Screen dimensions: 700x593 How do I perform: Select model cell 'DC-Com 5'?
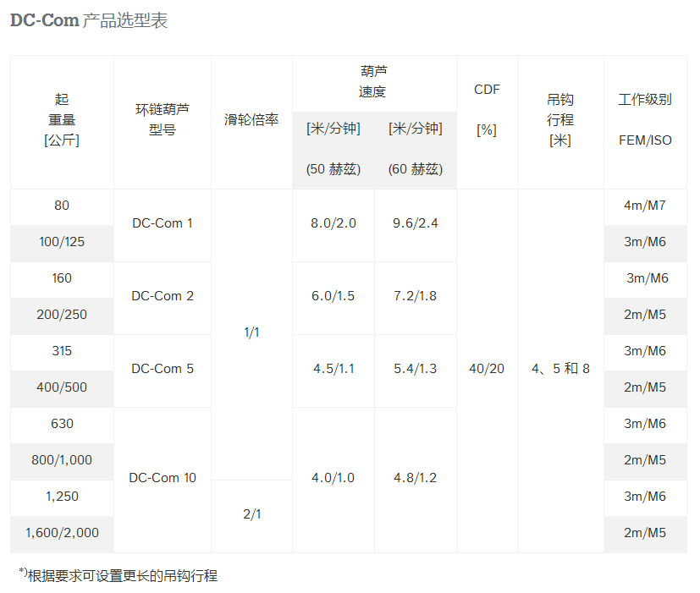(163, 369)
